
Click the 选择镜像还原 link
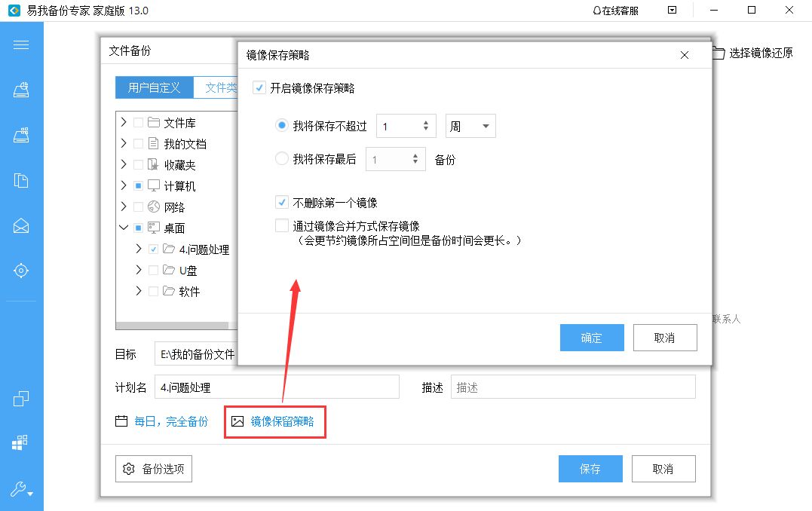[761, 53]
